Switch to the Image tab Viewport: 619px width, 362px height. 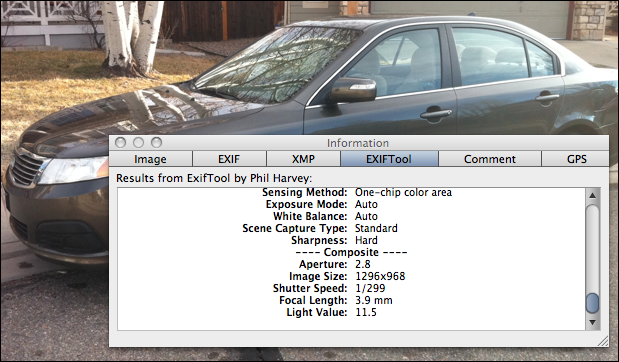click(150, 159)
